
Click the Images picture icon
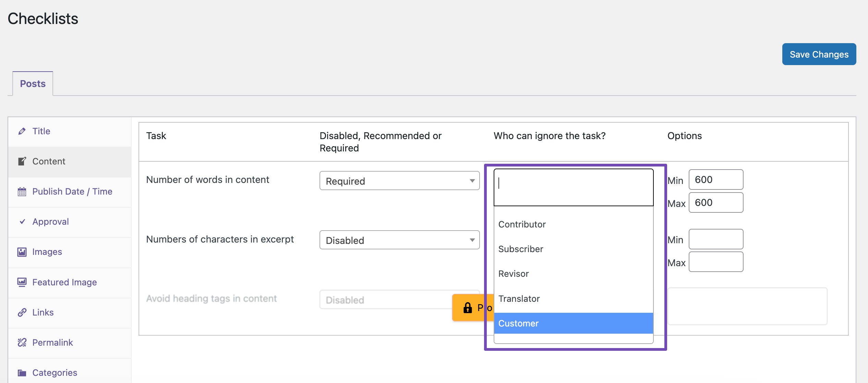pyautogui.click(x=22, y=252)
